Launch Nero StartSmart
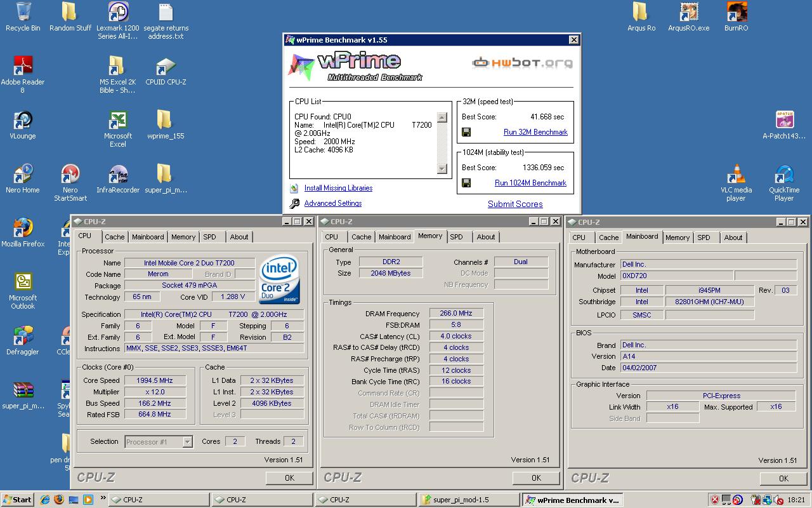This screenshot has height=508, width=812. coord(70,183)
